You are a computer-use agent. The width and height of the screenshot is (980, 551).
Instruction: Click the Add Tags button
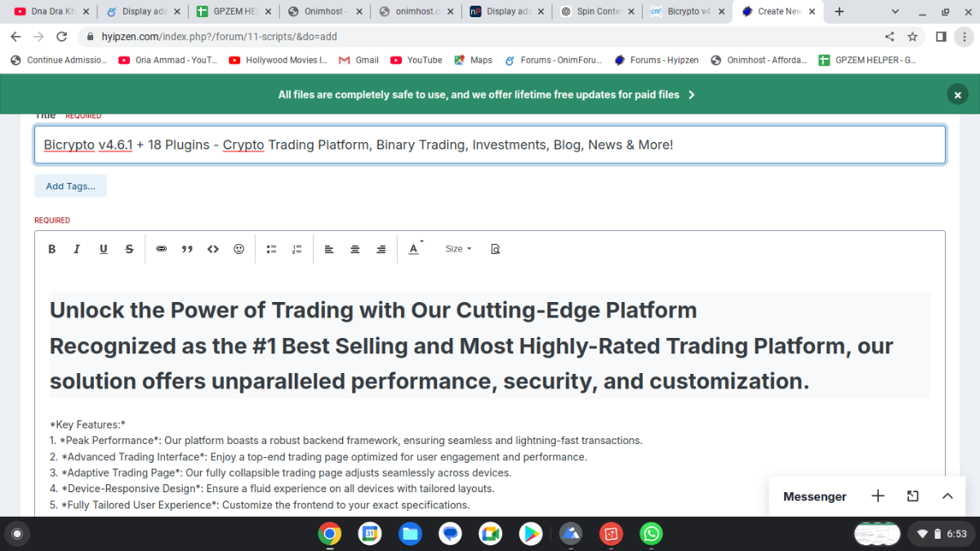coord(70,186)
